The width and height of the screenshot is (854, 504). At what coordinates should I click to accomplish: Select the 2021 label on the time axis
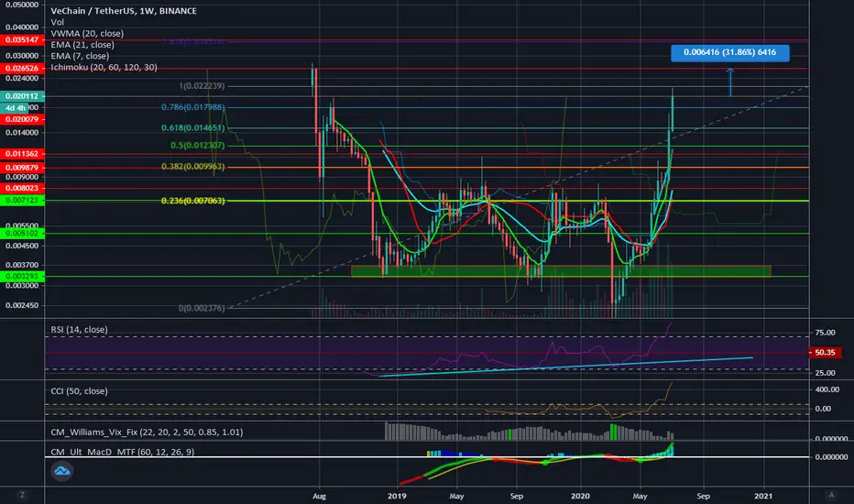(x=763, y=496)
